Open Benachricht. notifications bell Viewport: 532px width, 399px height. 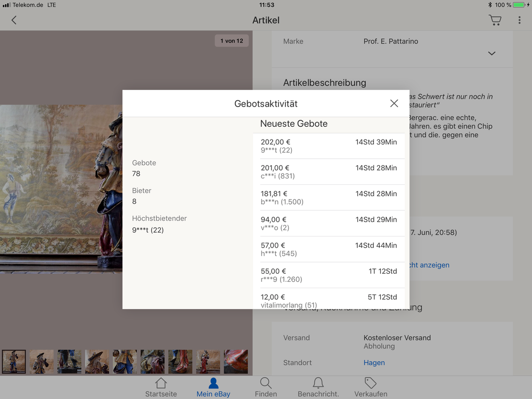click(318, 387)
